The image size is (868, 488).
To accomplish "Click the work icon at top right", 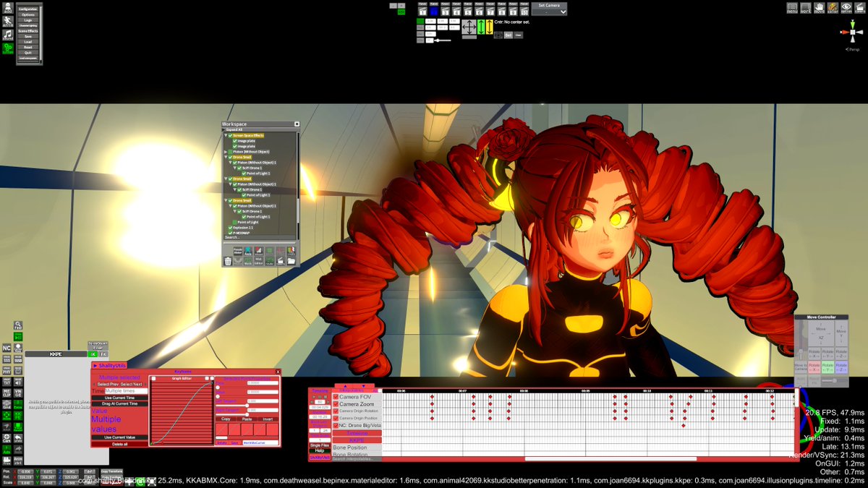I will pos(806,8).
